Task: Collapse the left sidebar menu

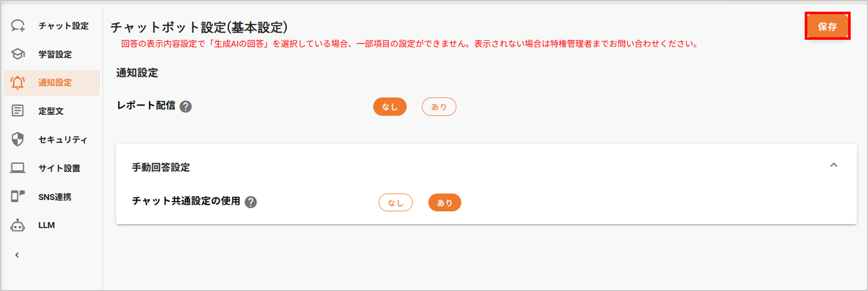Action: pos(17,255)
